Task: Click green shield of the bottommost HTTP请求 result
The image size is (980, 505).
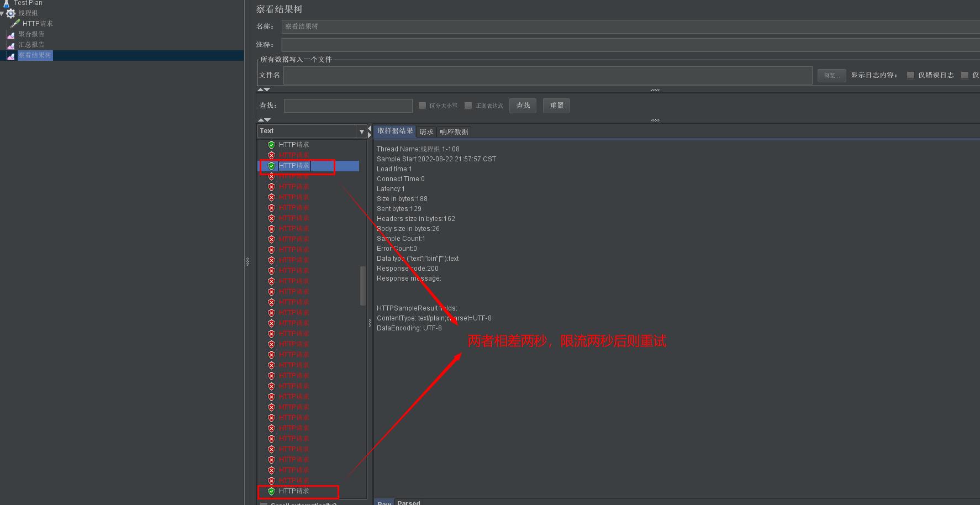Action: pyautogui.click(x=271, y=491)
